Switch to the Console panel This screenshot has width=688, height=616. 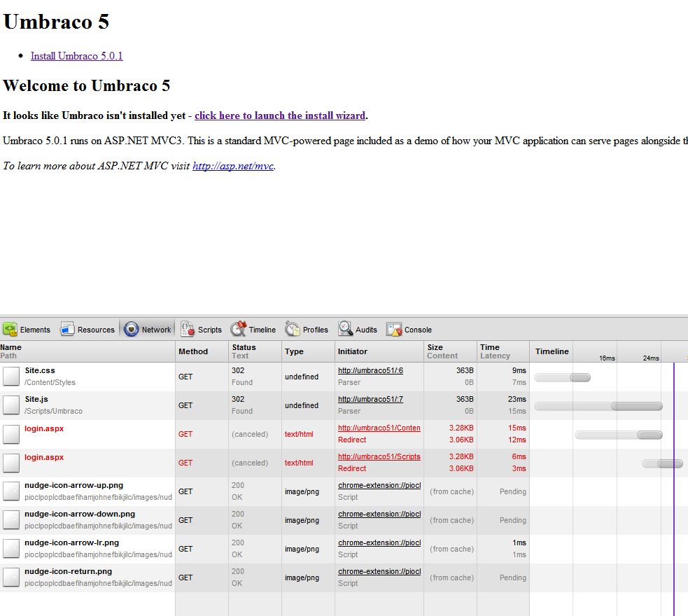click(x=409, y=330)
